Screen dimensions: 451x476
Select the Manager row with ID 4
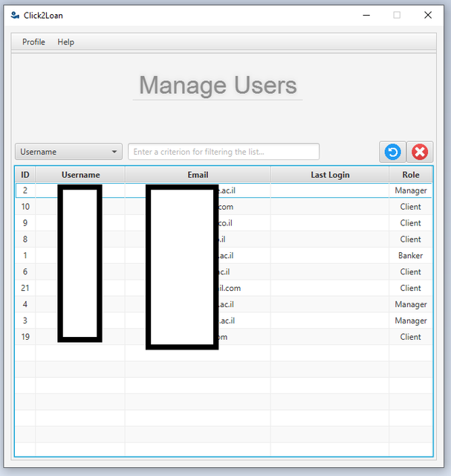click(224, 304)
